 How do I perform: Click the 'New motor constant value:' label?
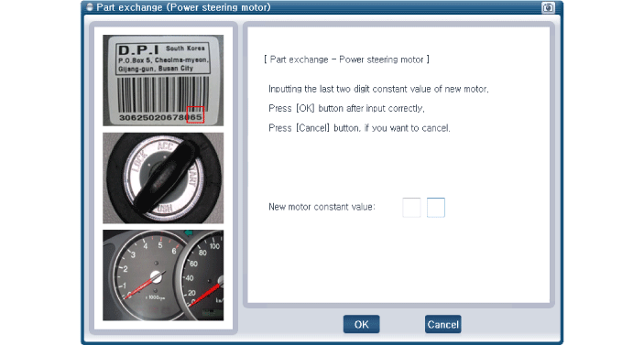click(x=322, y=207)
